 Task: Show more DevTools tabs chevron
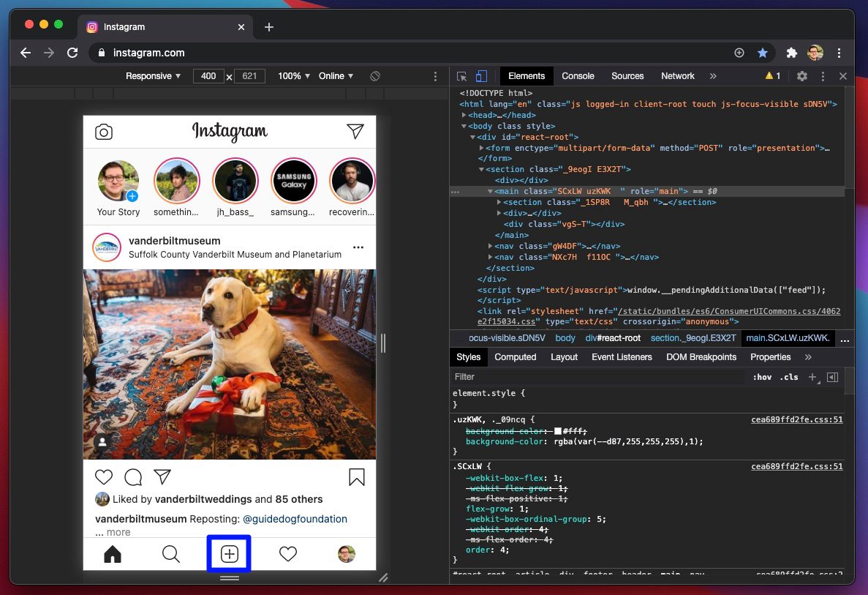[713, 76]
